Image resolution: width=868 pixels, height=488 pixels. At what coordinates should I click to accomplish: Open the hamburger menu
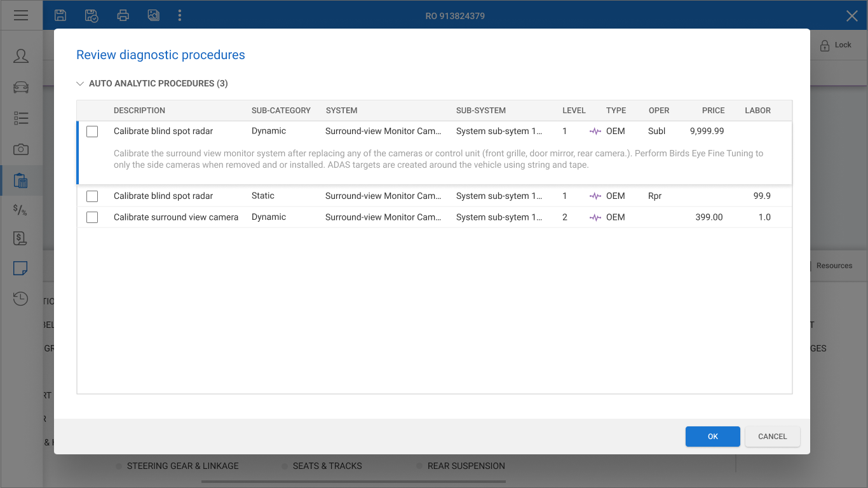click(x=21, y=15)
